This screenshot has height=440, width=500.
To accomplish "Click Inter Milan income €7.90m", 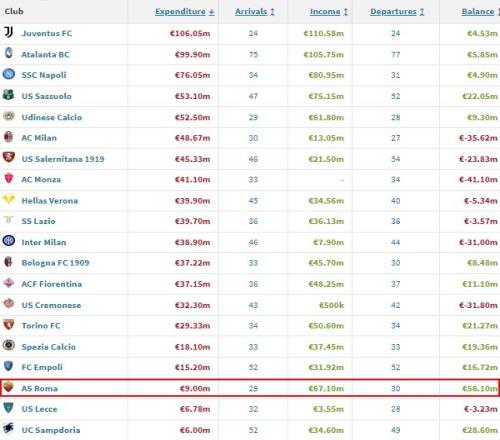I will [x=328, y=242].
